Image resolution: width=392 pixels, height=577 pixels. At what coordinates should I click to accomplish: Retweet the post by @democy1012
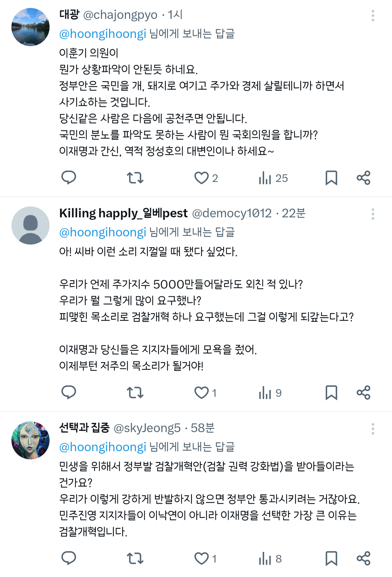135,393
